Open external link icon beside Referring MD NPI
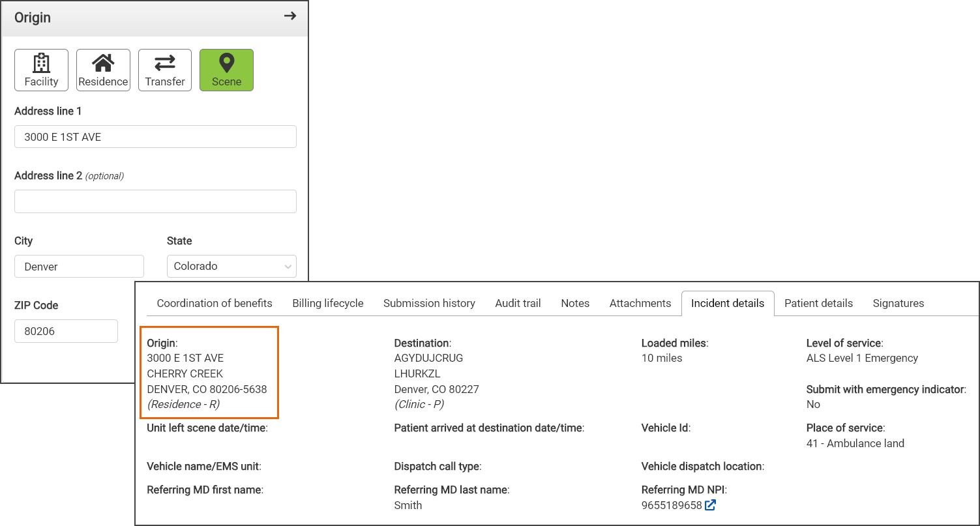This screenshot has width=980, height=526. click(x=711, y=505)
